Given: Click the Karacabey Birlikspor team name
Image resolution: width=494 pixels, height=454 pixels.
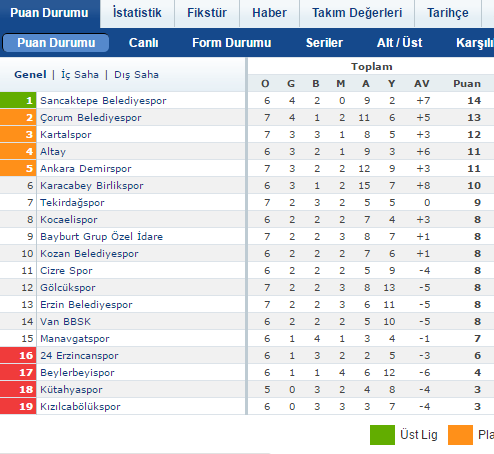Looking at the screenshot, I should coord(92,186).
